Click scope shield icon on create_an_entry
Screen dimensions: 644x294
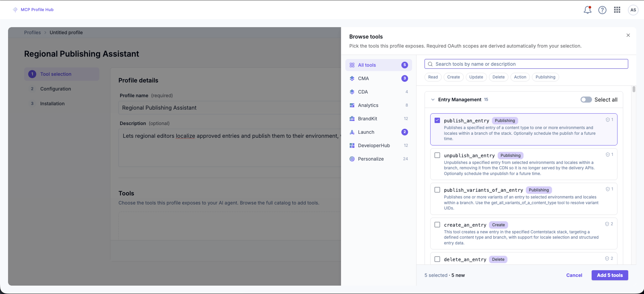click(607, 224)
